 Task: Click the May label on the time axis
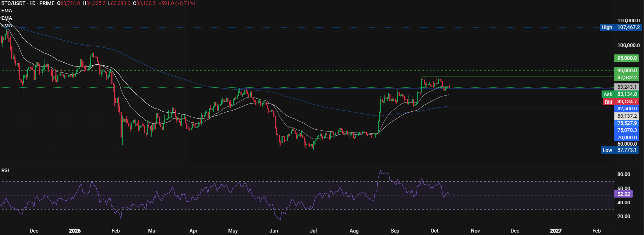[x=233, y=231]
